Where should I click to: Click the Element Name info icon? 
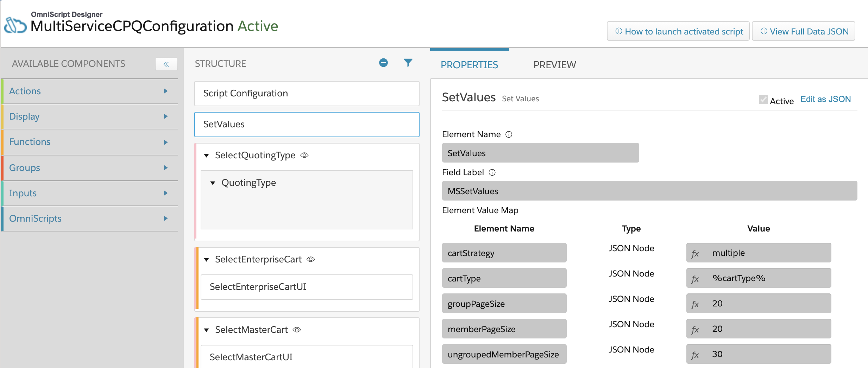click(509, 134)
